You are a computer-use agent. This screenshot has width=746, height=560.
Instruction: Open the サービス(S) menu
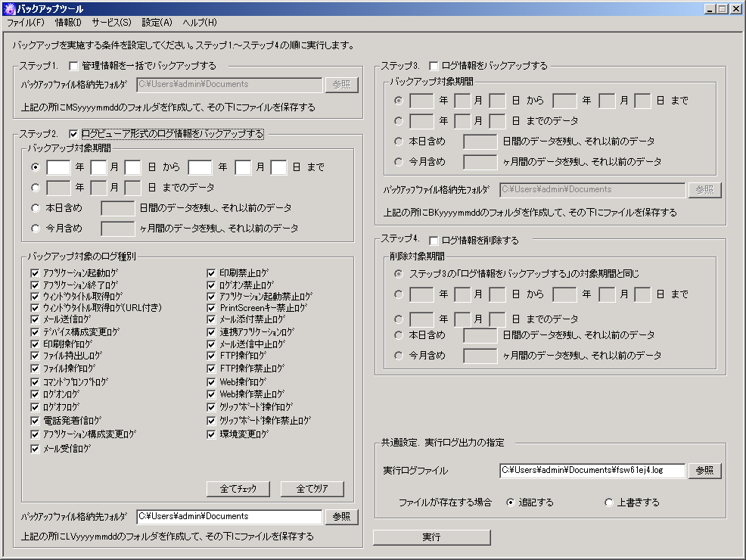tap(111, 23)
